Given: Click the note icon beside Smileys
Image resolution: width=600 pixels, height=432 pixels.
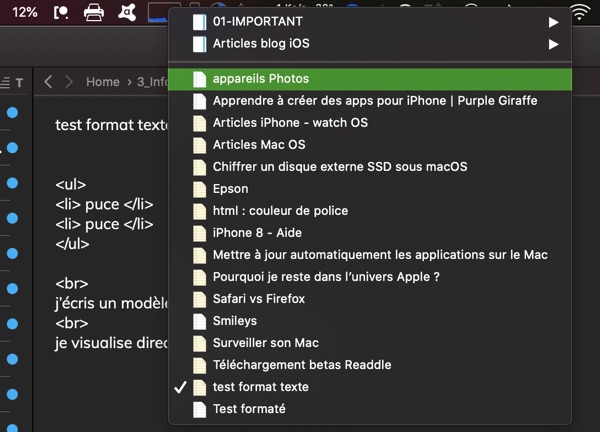Looking at the screenshot, I should (x=200, y=321).
